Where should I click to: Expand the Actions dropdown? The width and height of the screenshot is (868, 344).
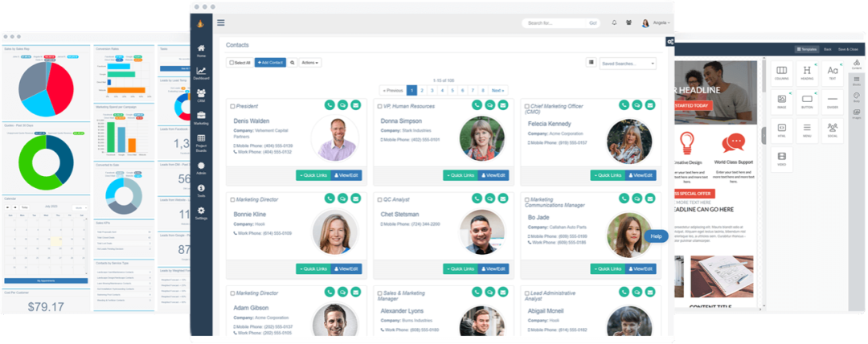(310, 62)
